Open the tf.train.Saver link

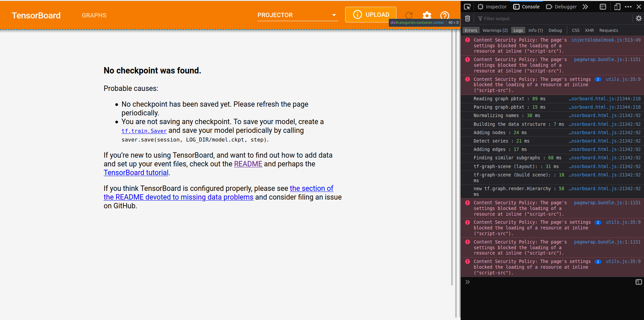tap(144, 131)
